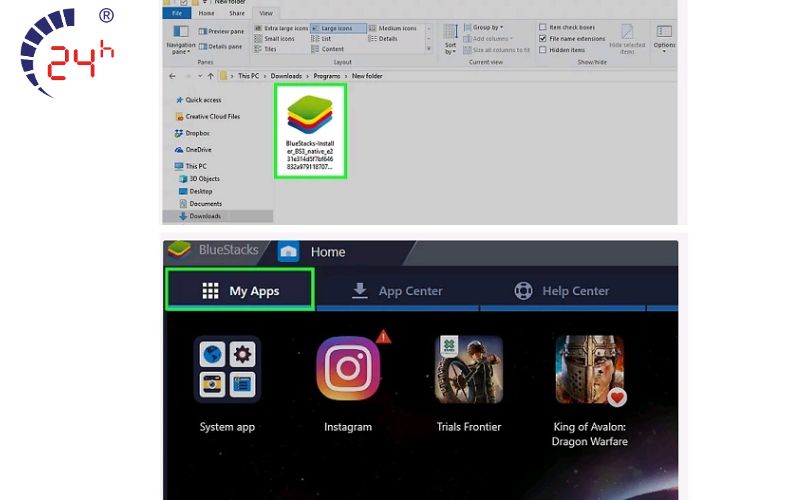Click Hide selected items button
Screen dimensions: 800x500
coord(627,39)
